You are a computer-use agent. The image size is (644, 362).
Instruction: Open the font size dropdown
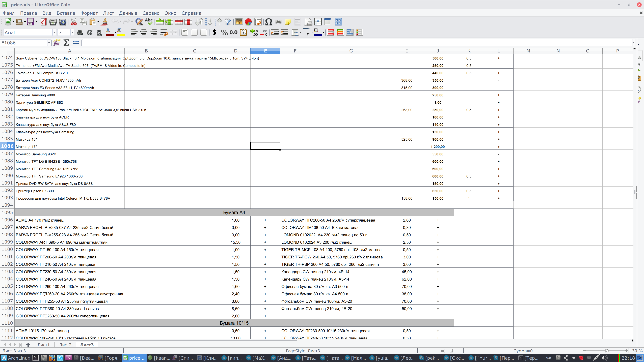[x=72, y=33]
